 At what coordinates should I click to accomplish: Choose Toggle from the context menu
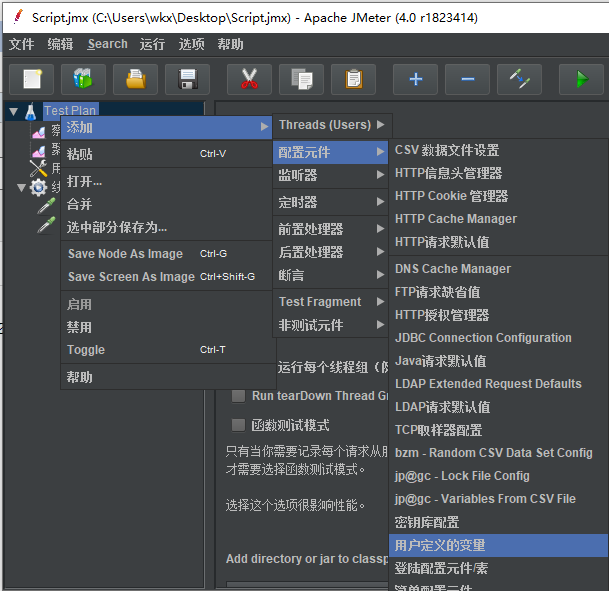click(168, 349)
